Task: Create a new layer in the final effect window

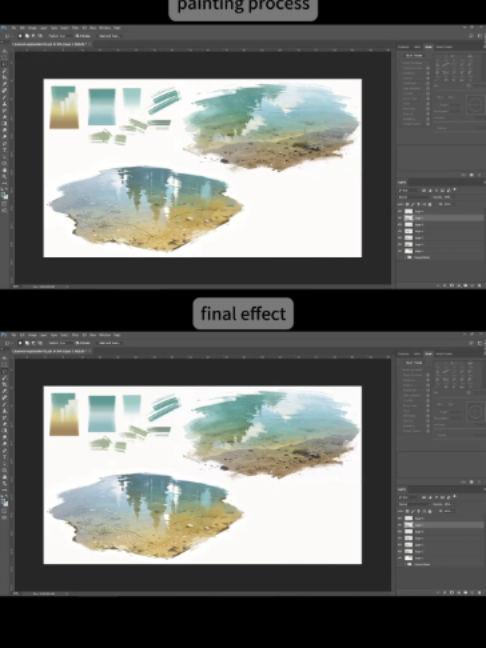Action: click(472, 592)
